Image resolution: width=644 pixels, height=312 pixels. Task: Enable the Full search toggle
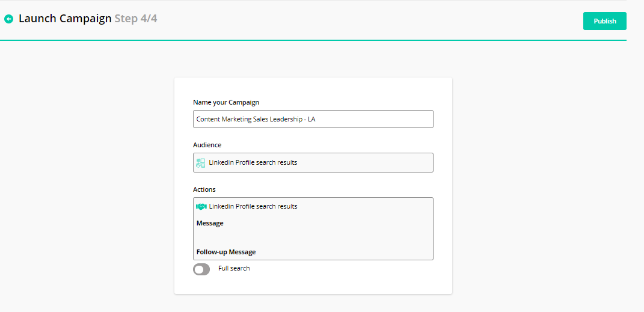click(x=201, y=269)
